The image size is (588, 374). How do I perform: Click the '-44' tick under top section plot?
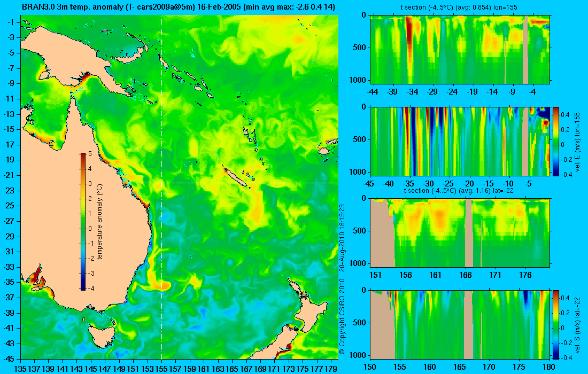(x=373, y=92)
